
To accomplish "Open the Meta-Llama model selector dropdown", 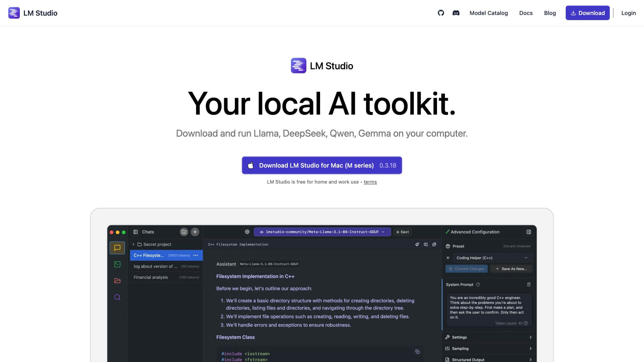I will pyautogui.click(x=322, y=232).
